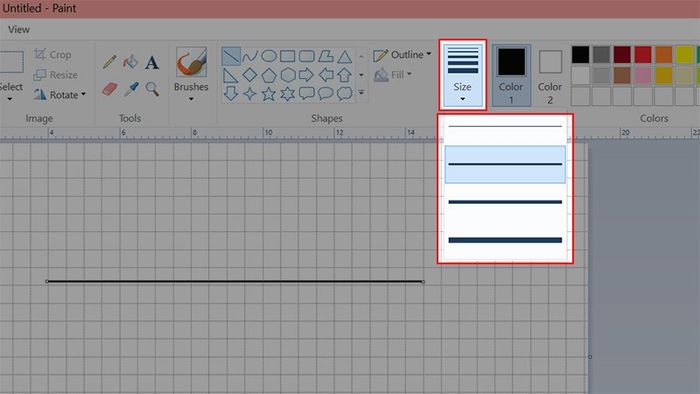Choose the Cloud callout shape

click(x=345, y=93)
